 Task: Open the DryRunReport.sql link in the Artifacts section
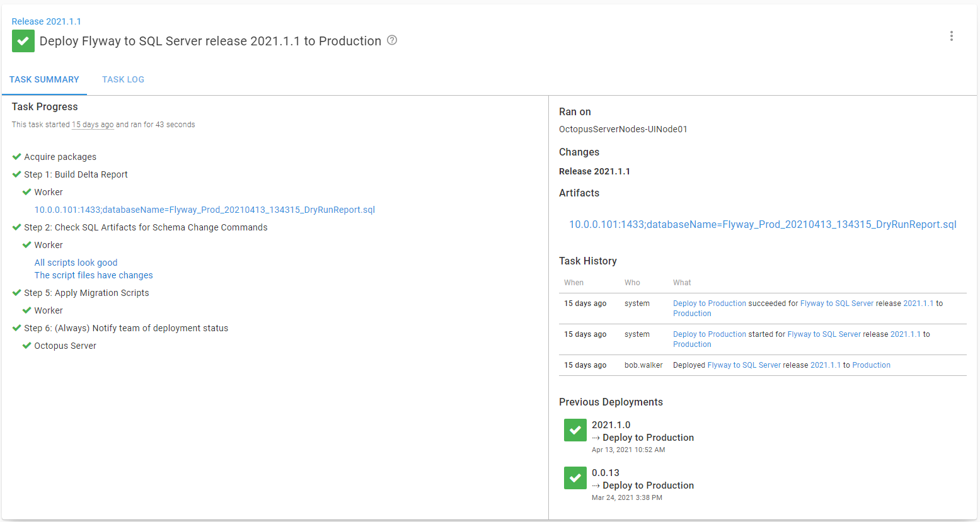[x=763, y=224]
